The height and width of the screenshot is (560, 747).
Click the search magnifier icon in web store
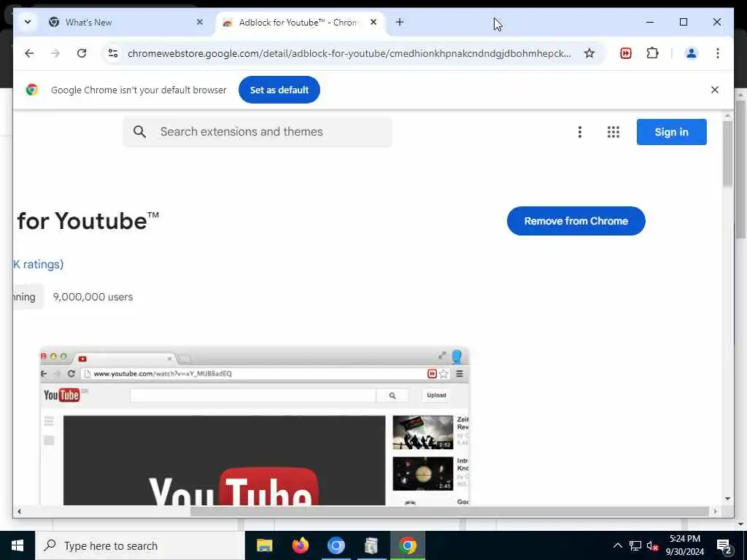click(x=139, y=132)
